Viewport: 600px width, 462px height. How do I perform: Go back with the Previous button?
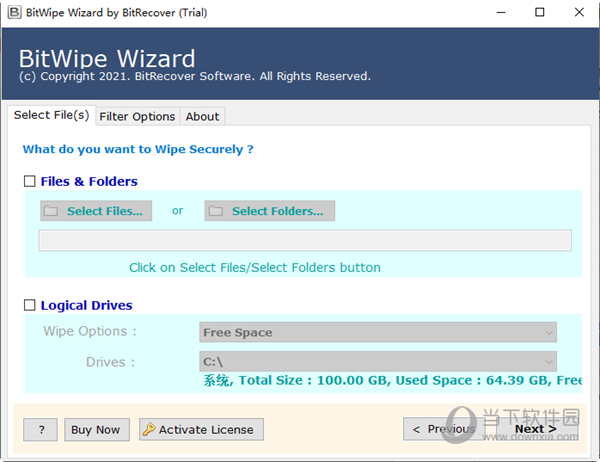pyautogui.click(x=444, y=429)
